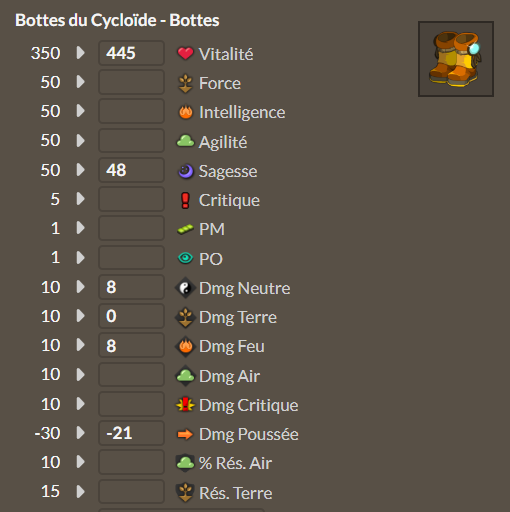Click the purple moon Sagesse icon
The width and height of the screenshot is (510, 512).
pos(186,171)
